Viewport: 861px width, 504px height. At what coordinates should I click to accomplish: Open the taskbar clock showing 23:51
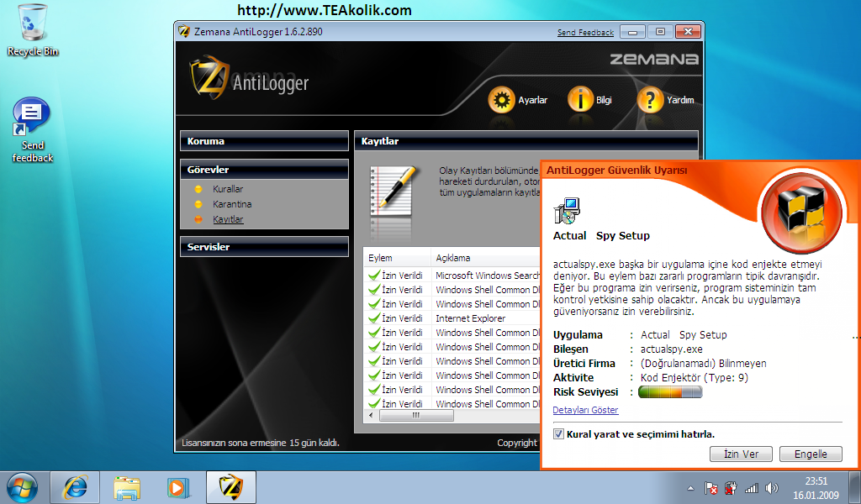point(816,481)
